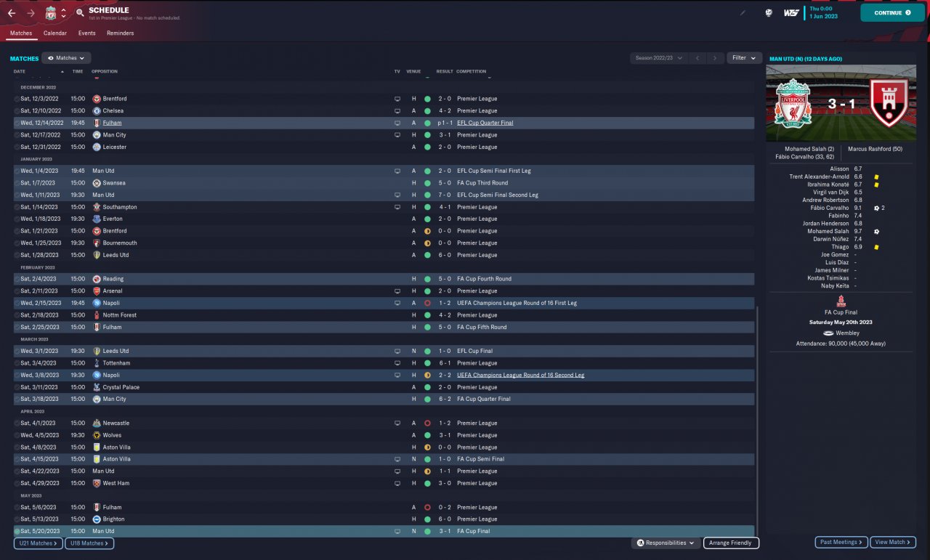Click the red loss indicator on Newcastle row
Viewport: 930px width, 560px height.
(x=427, y=423)
